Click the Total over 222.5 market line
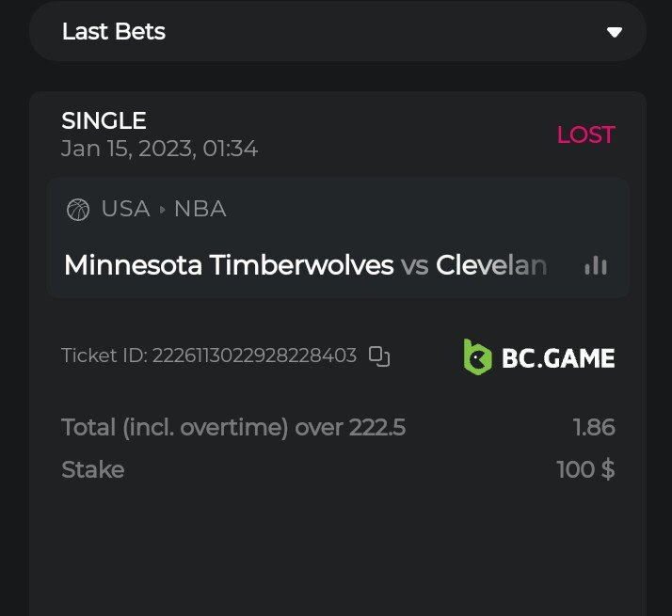The height and width of the screenshot is (616, 672). 233,428
